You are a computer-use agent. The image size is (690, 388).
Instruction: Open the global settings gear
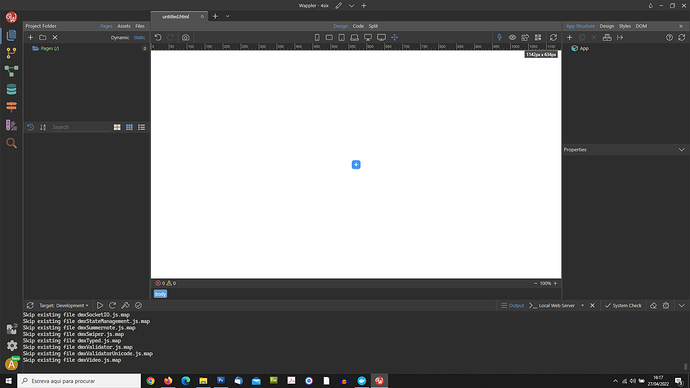(x=12, y=346)
